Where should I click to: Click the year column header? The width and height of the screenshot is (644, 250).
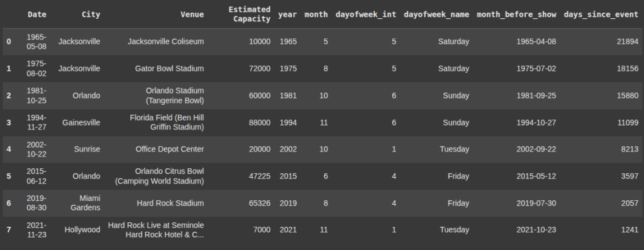pyautogui.click(x=287, y=14)
